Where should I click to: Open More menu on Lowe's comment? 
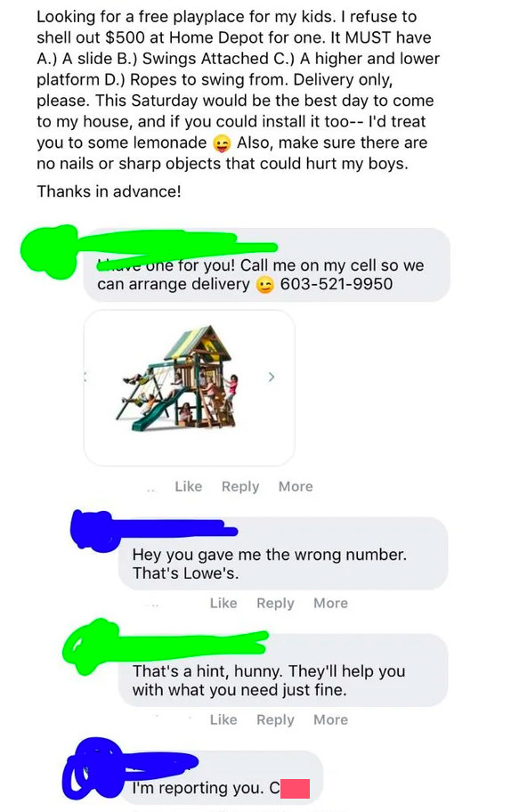tap(331, 603)
